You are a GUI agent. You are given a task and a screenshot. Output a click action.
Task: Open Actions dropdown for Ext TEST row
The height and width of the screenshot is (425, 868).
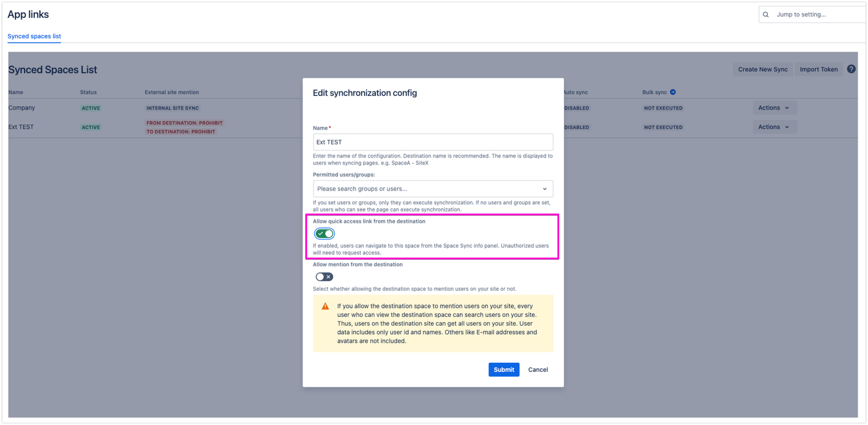click(x=774, y=127)
